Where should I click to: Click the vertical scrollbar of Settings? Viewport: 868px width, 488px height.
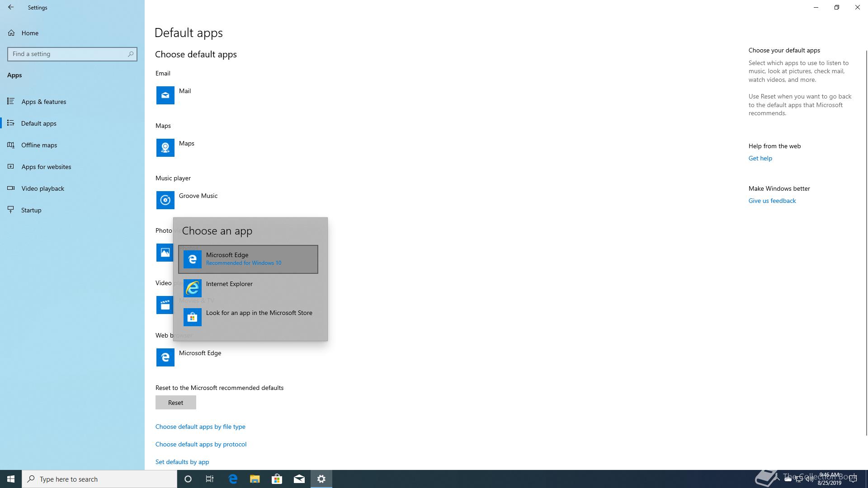pyautogui.click(x=866, y=244)
